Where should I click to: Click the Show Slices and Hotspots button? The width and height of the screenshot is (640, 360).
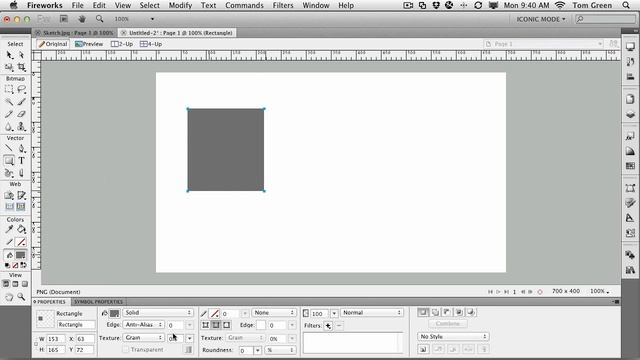click(21, 207)
